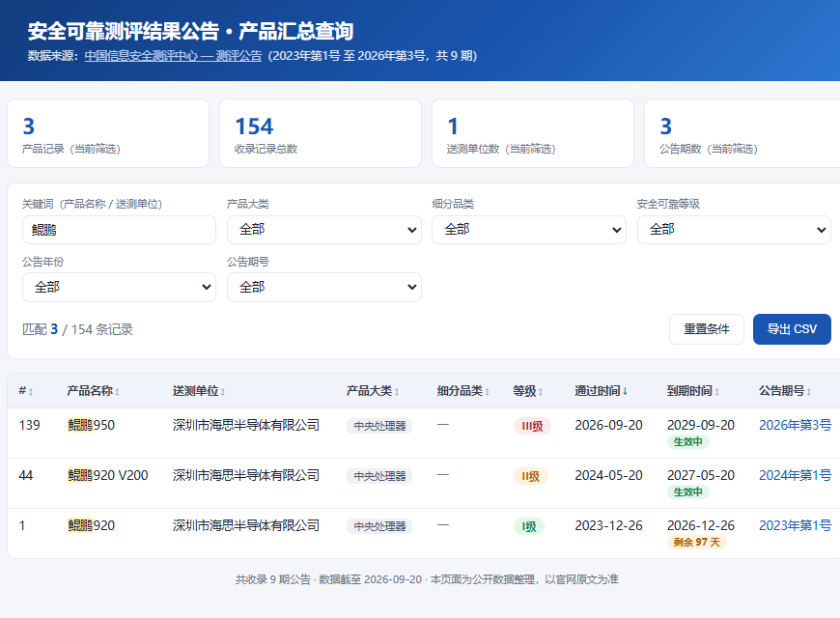Sort table by 送测单位 column
This screenshot has height=618, width=840.
[199, 391]
